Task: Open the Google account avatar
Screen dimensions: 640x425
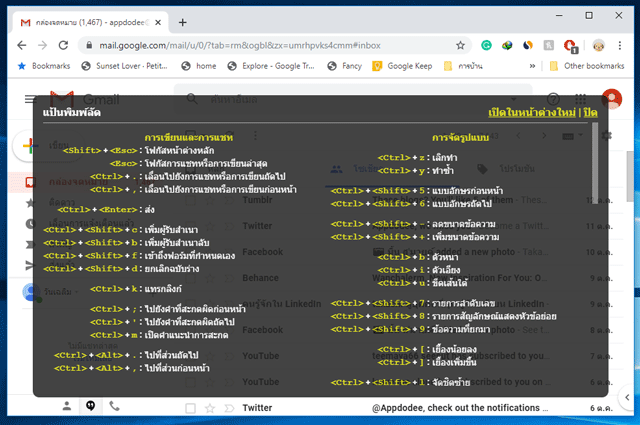Action: (x=611, y=99)
